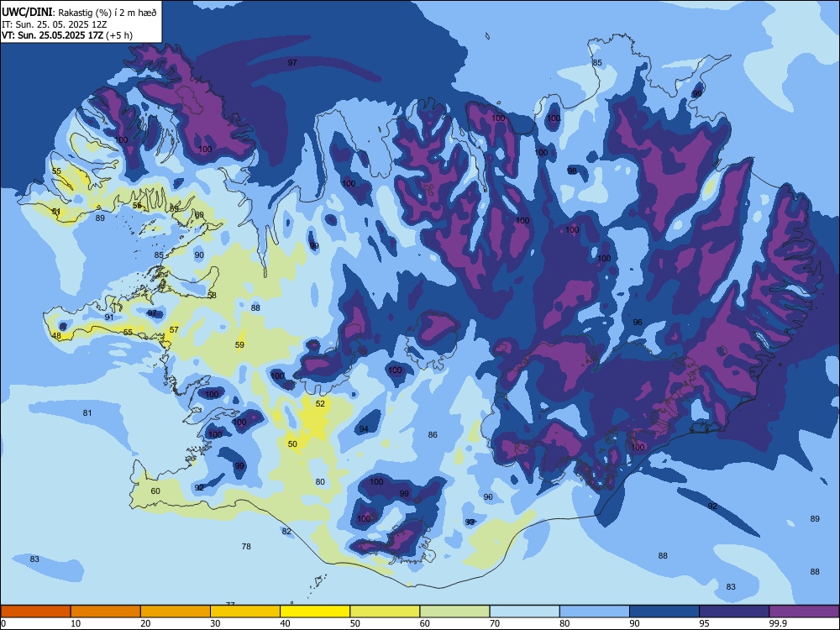This screenshot has width=840, height=630.
Task: Click the 86 humidity value on the map
Action: click(433, 434)
